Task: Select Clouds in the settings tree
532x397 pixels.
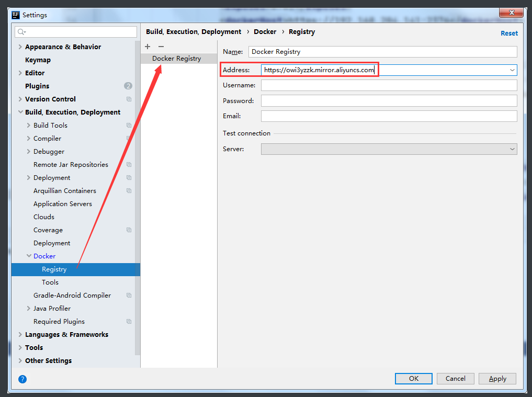Action: (x=44, y=217)
